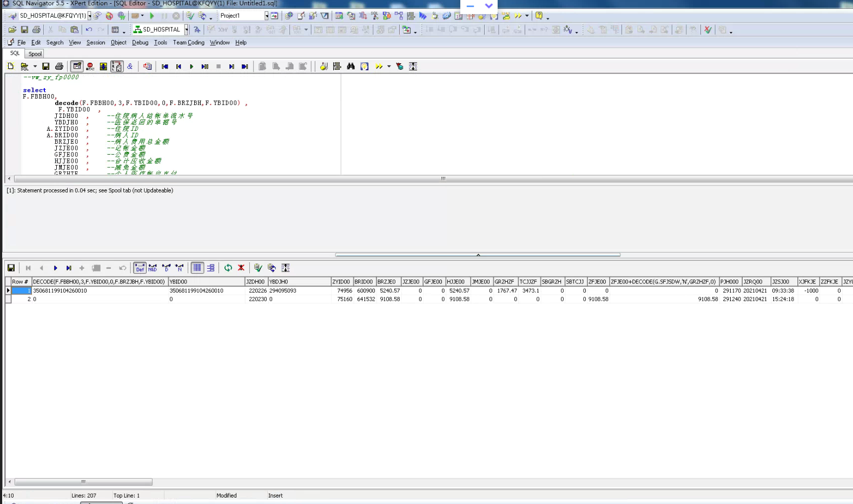
Task: Expand the SD_HOSPITAL schema dropdown
Action: point(187,30)
